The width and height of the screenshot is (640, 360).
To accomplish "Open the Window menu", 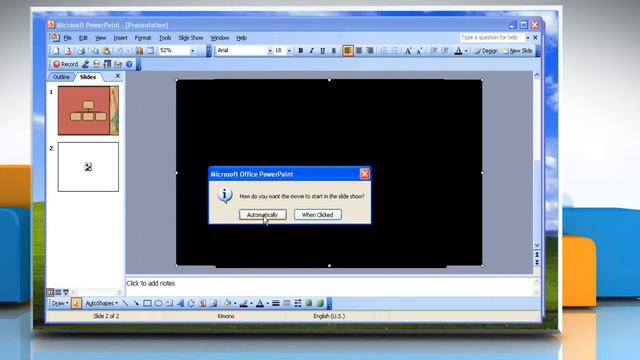I will pyautogui.click(x=220, y=38).
